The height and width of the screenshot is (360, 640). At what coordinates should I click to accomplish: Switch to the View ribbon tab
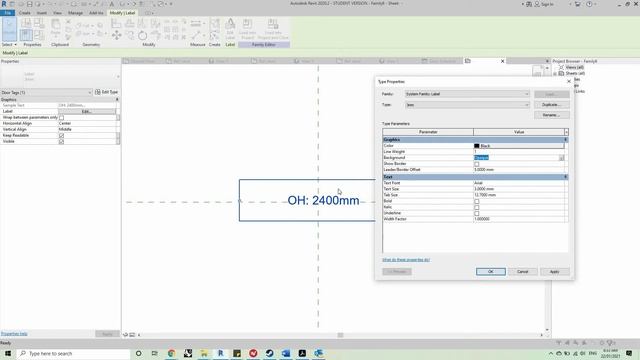point(57,13)
